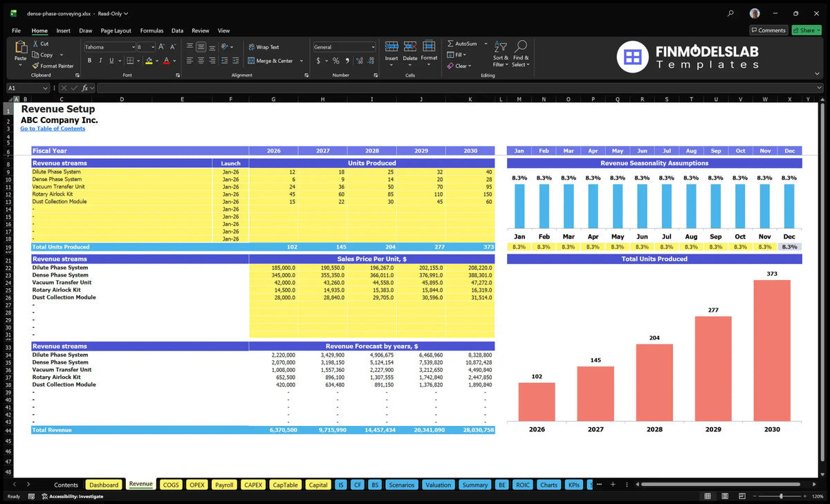Click the Format Painter brush
This screenshot has height=504, width=830.
point(35,66)
